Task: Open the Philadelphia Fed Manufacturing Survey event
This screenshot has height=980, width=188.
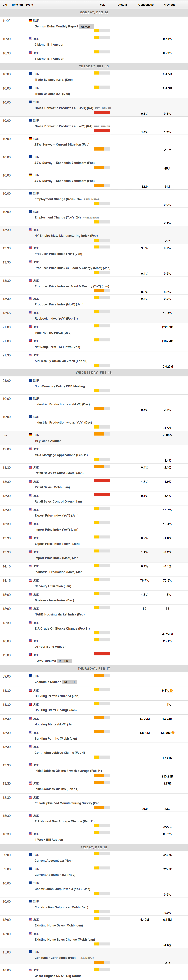Action: point(67,803)
